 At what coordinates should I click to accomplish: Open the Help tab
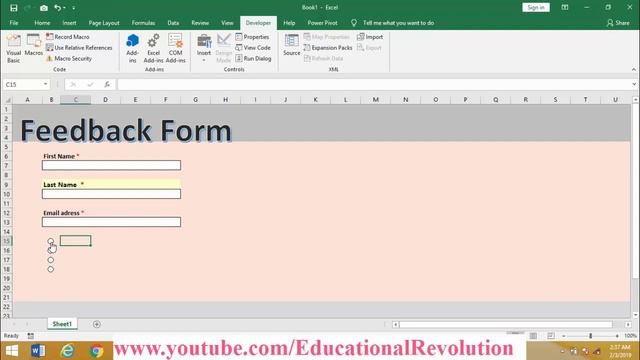tap(289, 23)
